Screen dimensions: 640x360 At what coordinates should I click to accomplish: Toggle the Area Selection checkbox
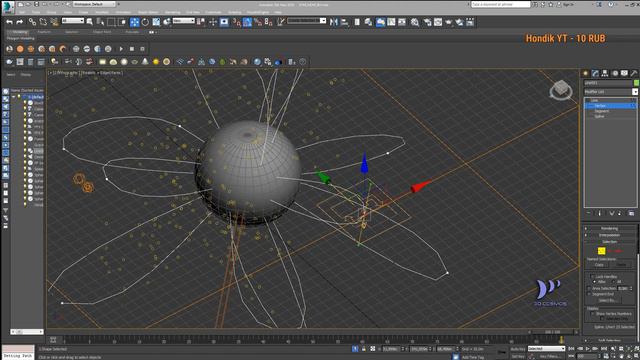(589, 288)
